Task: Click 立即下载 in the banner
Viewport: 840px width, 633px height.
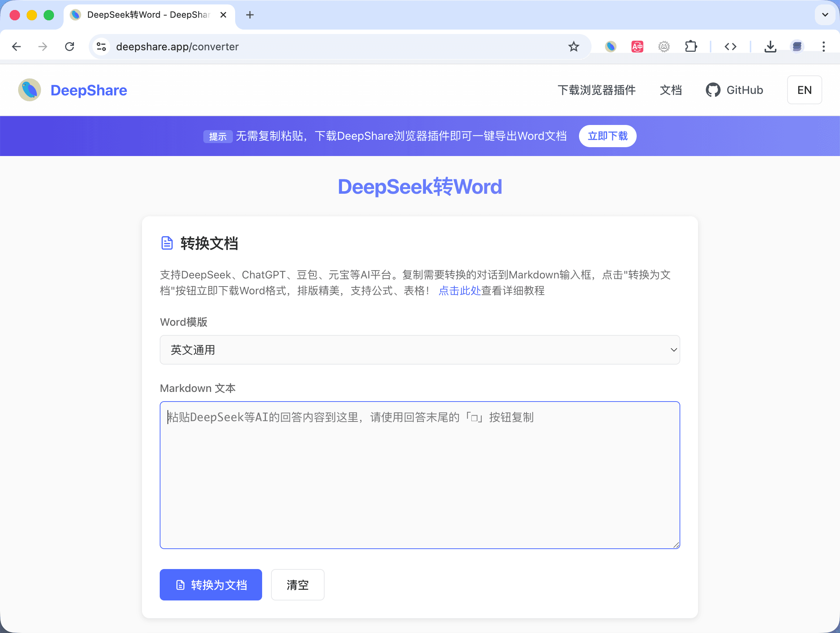Action: [607, 136]
